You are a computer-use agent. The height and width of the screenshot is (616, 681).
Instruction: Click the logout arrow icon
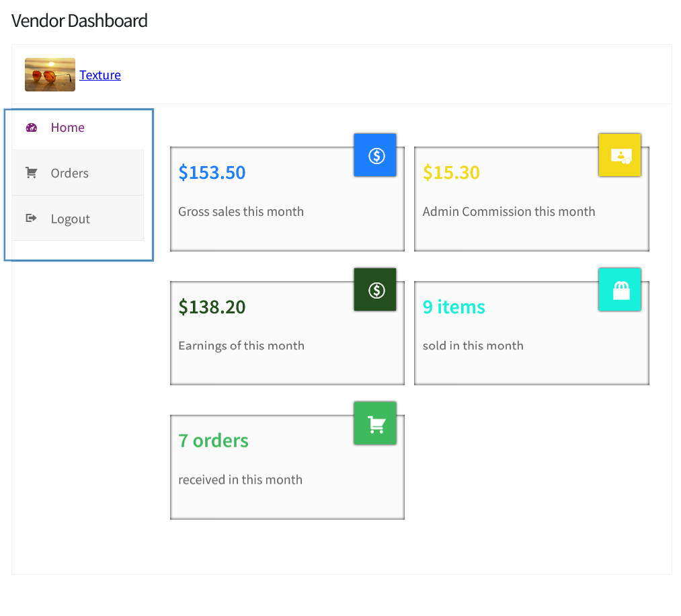[x=32, y=218]
